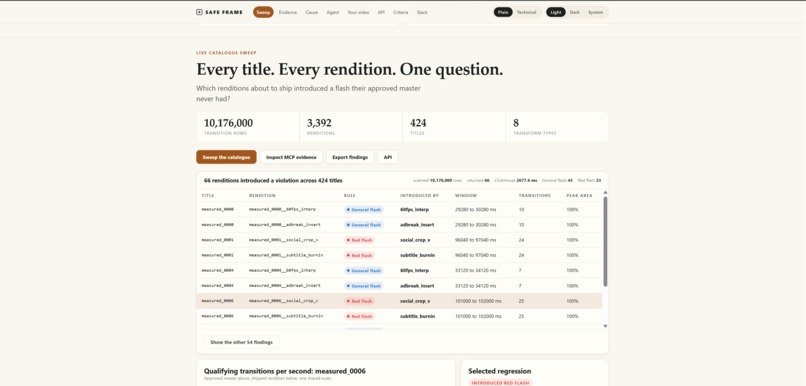Click the SAFE FRAME brand name
The height and width of the screenshot is (386, 806).
click(x=224, y=12)
